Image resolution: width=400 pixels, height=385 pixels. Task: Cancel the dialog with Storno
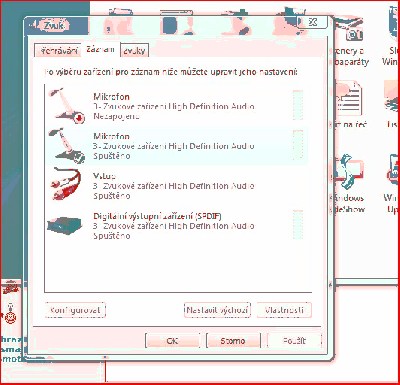click(233, 341)
